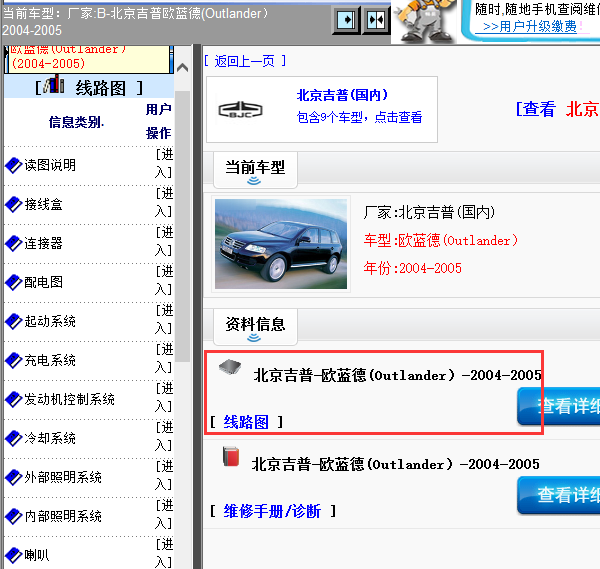Enter the 冷却系统 category via [进入]
The image size is (600, 569).
pyautogui.click(x=164, y=437)
